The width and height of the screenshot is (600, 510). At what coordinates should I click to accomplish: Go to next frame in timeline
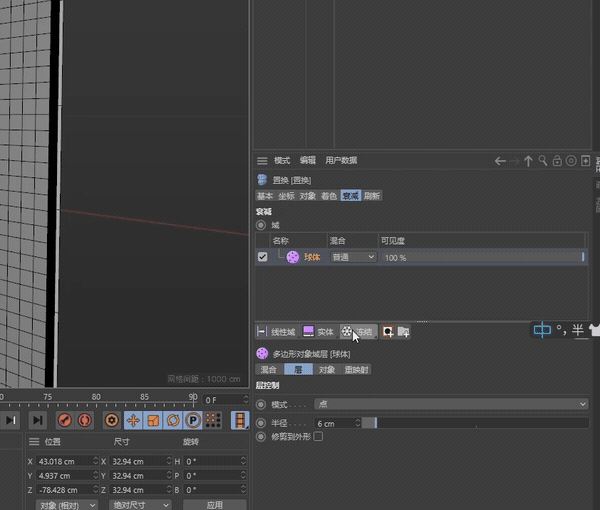coord(10,420)
